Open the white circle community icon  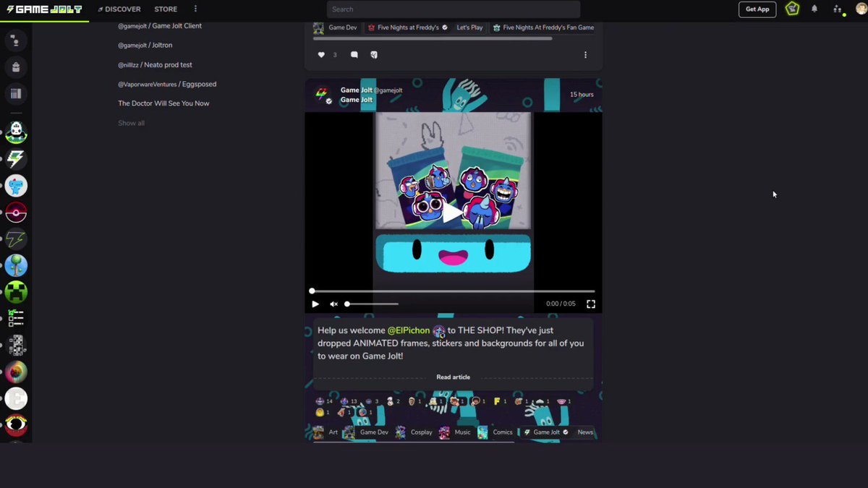click(x=16, y=398)
